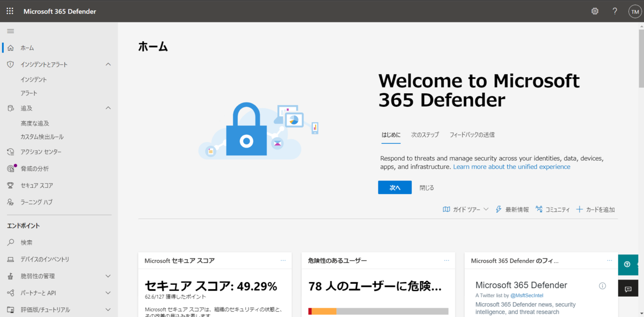
Task: Click the ガイド ツアー map icon
Action: pyautogui.click(x=447, y=209)
